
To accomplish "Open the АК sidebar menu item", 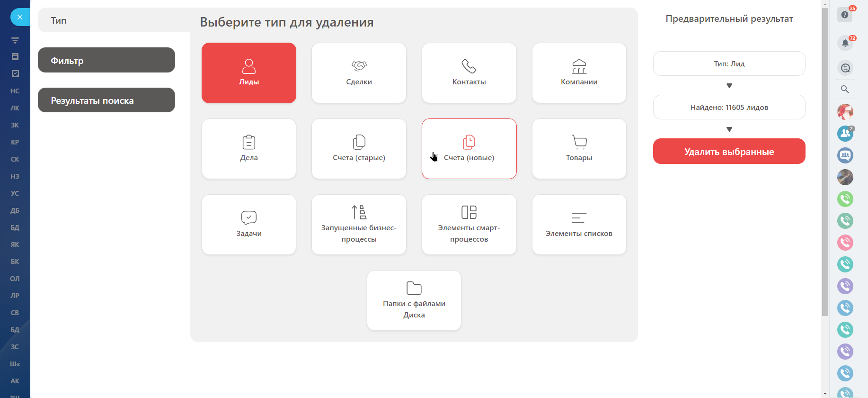I will pyautogui.click(x=15, y=381).
